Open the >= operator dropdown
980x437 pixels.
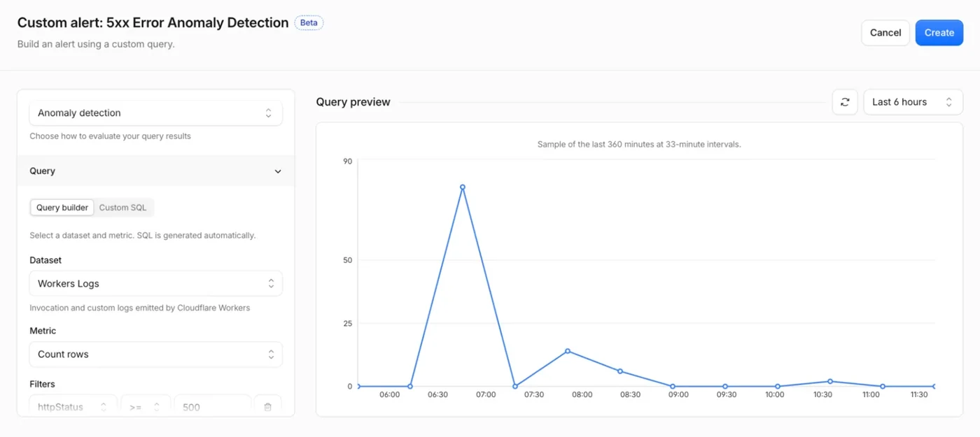click(146, 407)
